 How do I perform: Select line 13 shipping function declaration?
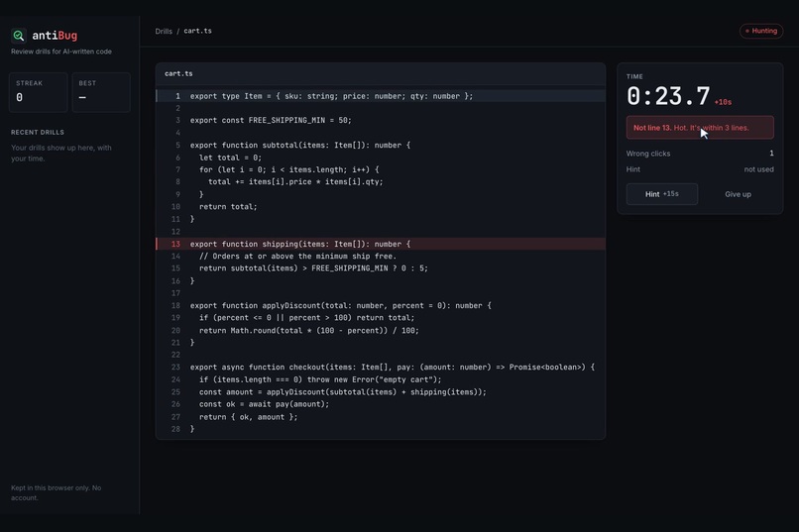click(381, 244)
